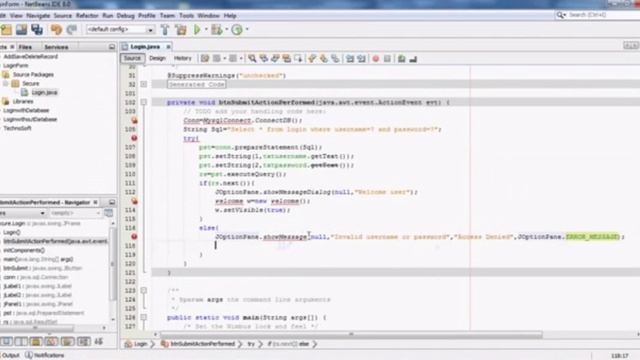Collapse the javadoc comment fold on line 123

pyautogui.click(x=144, y=290)
